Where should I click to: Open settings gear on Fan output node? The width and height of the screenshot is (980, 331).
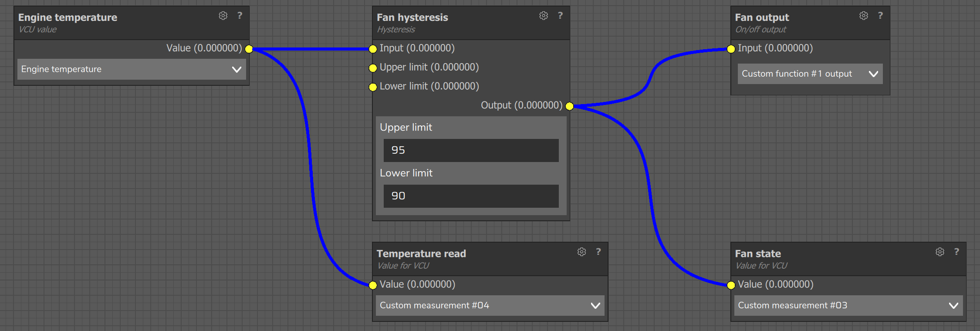click(864, 16)
